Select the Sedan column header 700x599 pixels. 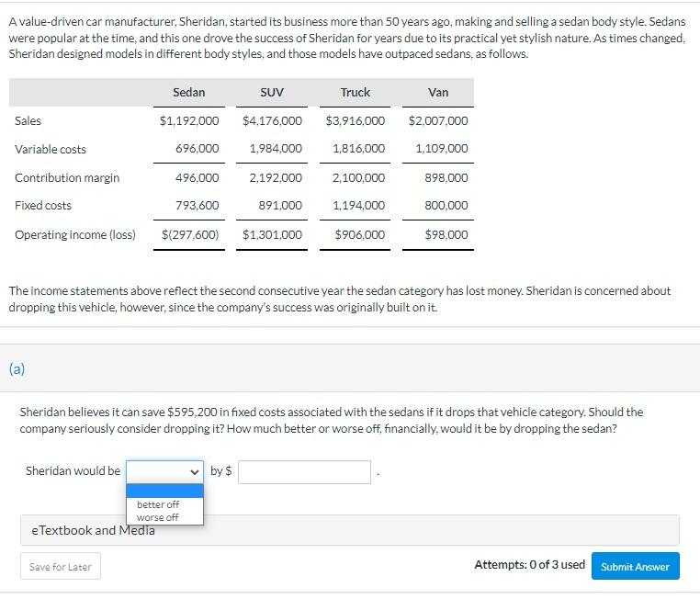(x=189, y=93)
